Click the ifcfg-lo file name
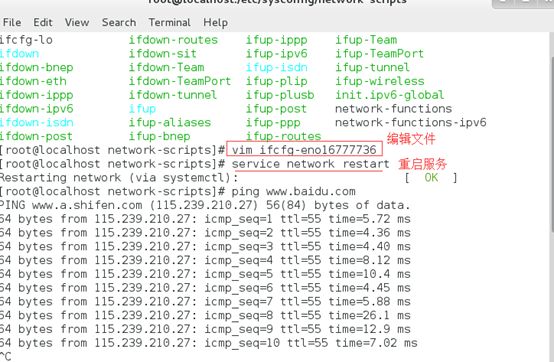The image size is (554, 362). tap(26, 40)
